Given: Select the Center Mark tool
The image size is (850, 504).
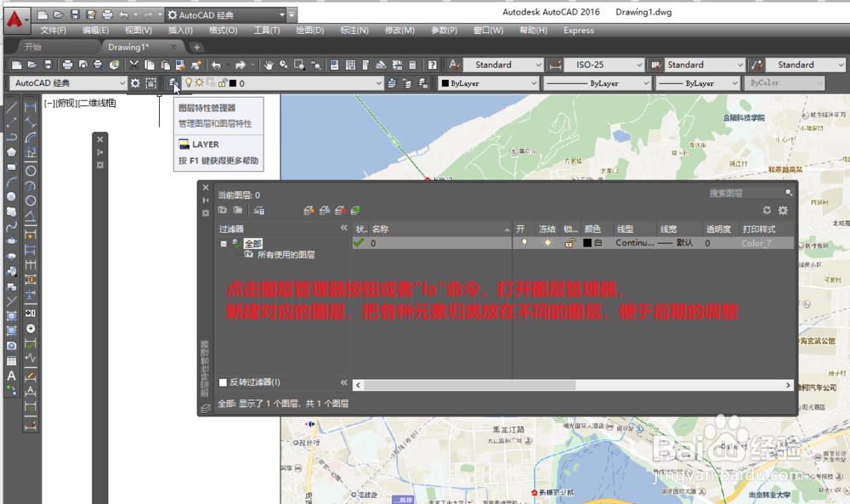Looking at the screenshot, I should point(31,328).
